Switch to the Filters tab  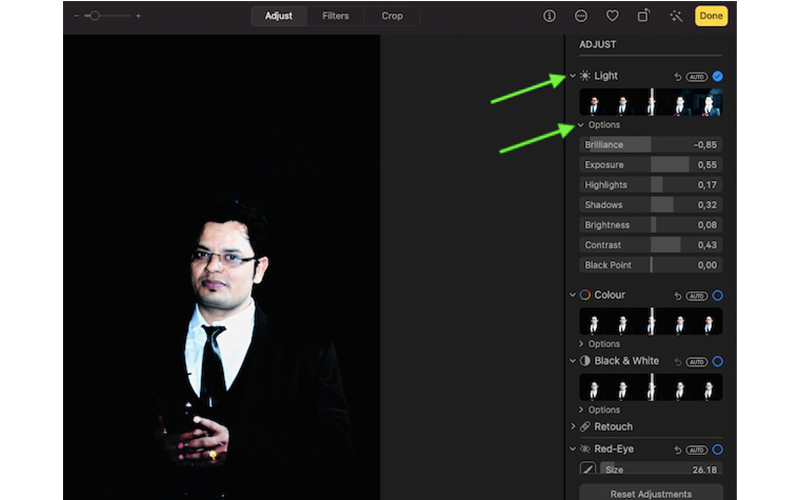pyautogui.click(x=335, y=16)
